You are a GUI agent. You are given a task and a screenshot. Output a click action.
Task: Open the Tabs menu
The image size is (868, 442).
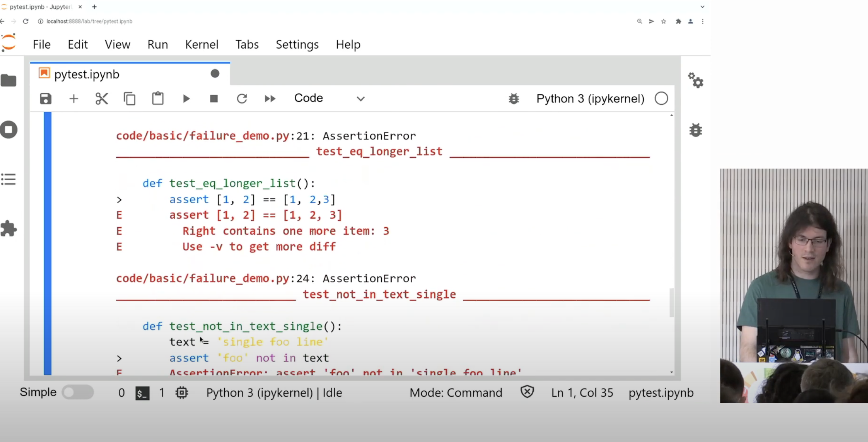pos(247,44)
